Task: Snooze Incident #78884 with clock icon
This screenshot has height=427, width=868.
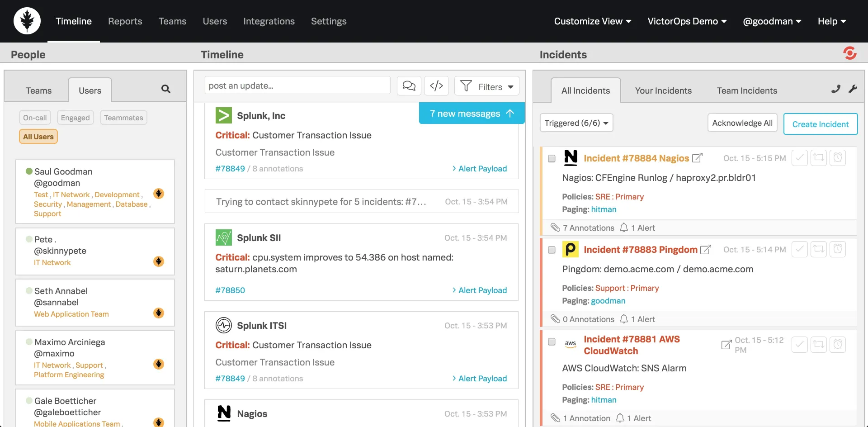Action: 838,158
